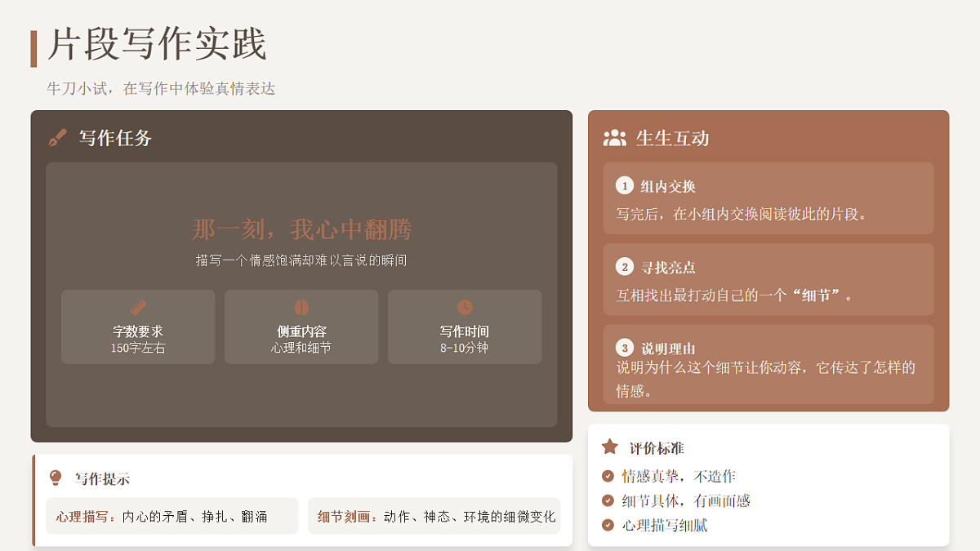Click the line 描写一个情感饱满却难以言说的瞬间
This screenshot has width=980, height=551.
tap(301, 260)
